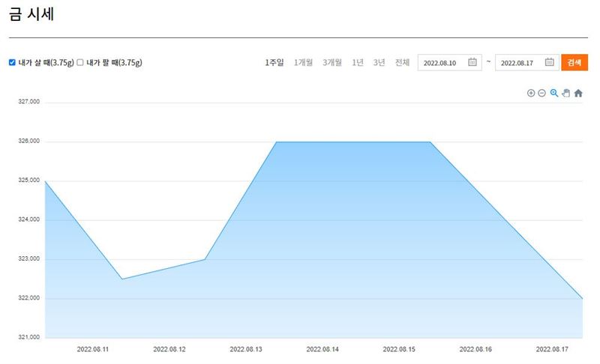Focus the 2022.08.17 end date field
The height and width of the screenshot is (364, 600).
coord(527,63)
